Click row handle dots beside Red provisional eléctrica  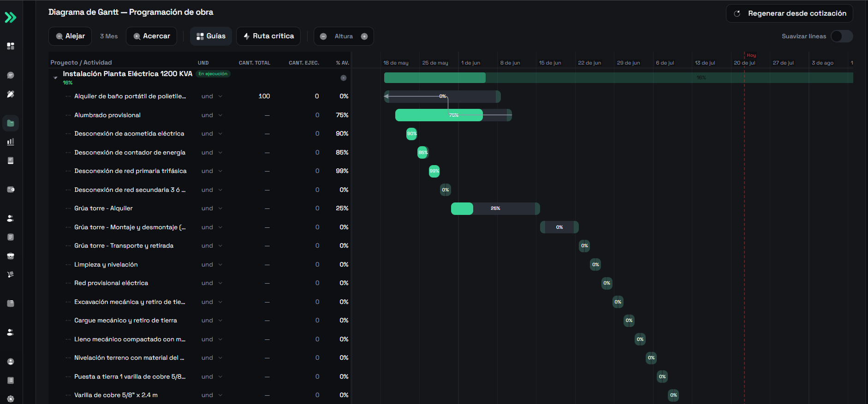pos(68,283)
